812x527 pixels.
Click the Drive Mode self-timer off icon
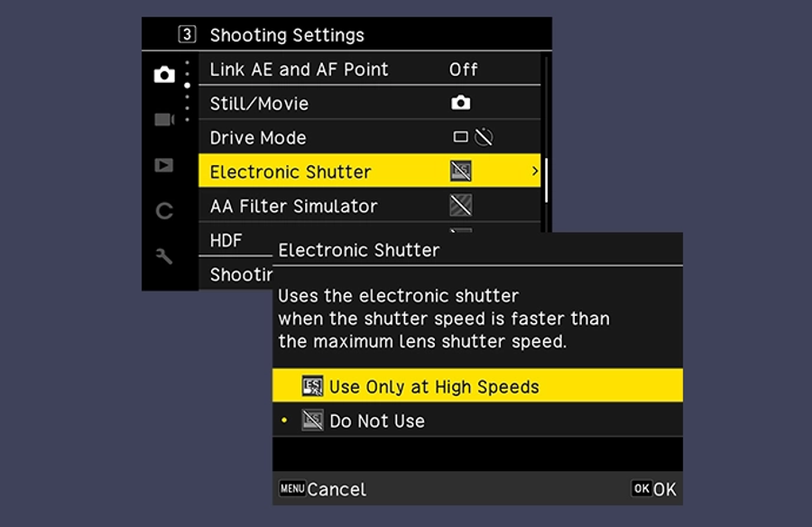[484, 137]
